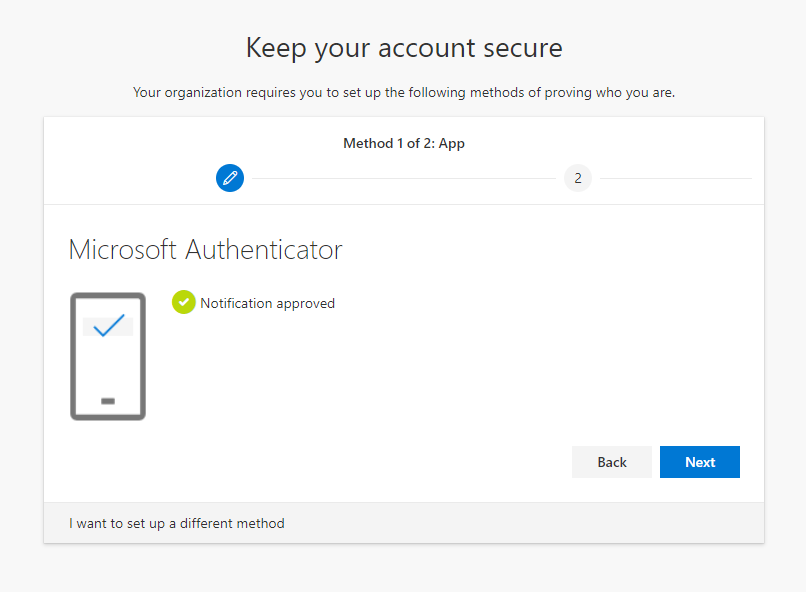The width and height of the screenshot is (806, 592).
Task: Click progress line between step one and two
Action: [404, 178]
